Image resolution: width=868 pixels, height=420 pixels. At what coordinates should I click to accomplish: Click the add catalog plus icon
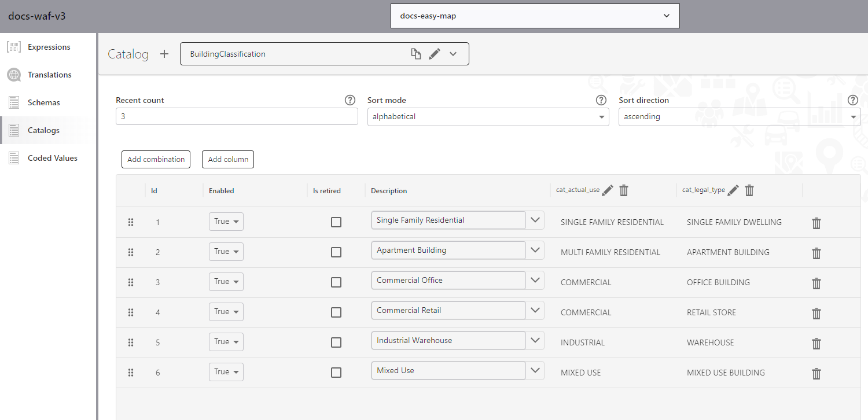pos(164,54)
